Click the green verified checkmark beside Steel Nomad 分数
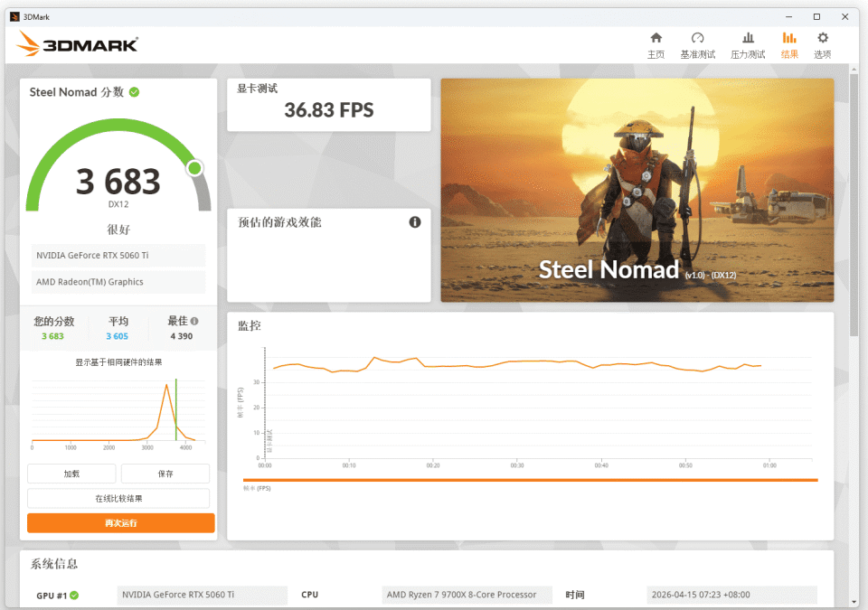The width and height of the screenshot is (868, 610). click(x=134, y=92)
